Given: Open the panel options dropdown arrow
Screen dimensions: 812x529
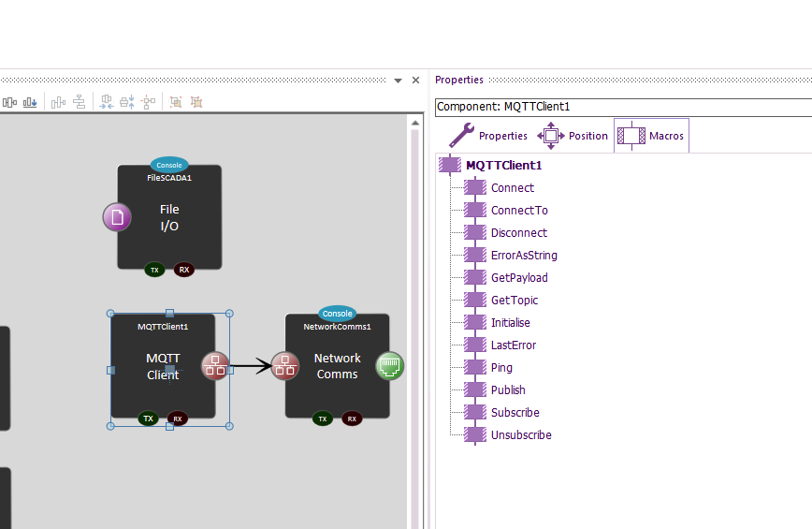Looking at the screenshot, I should click(x=398, y=81).
